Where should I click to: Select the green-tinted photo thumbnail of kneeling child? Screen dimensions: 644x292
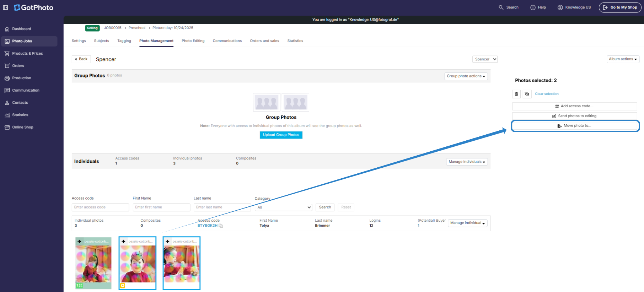click(93, 263)
